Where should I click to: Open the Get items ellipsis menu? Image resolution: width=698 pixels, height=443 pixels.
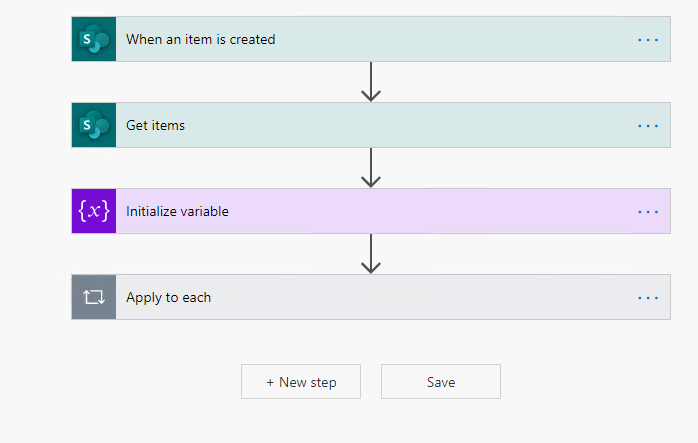point(648,126)
